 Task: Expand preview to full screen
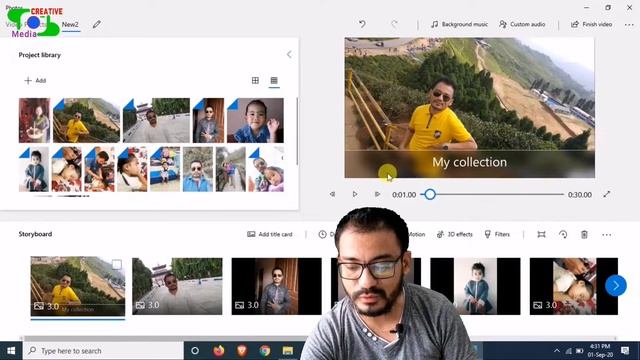607,194
